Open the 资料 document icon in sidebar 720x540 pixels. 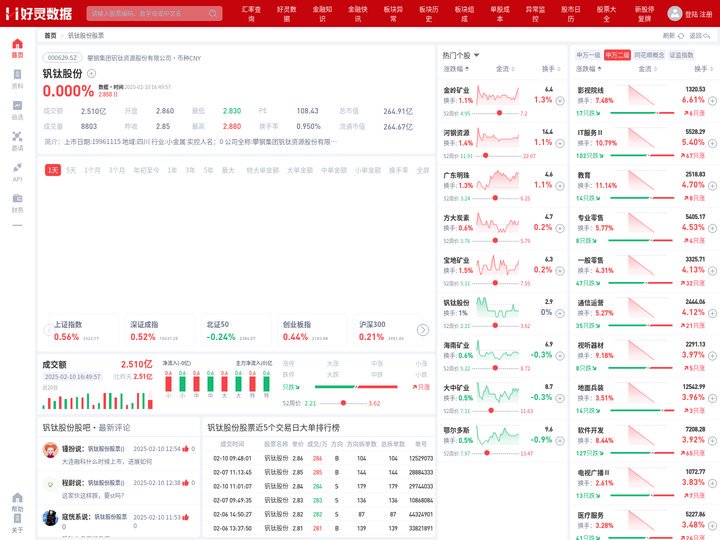(x=17, y=79)
